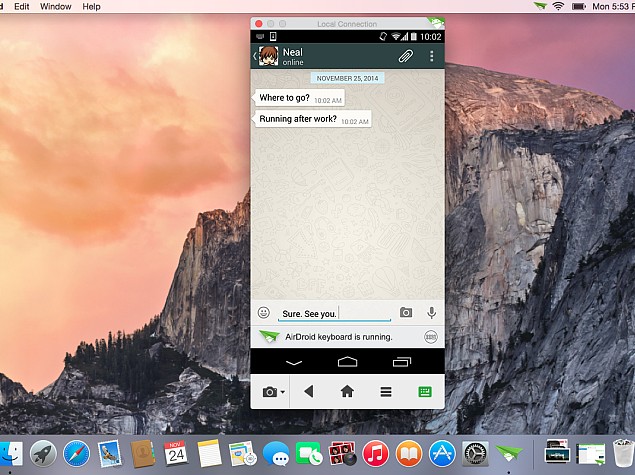
Task: Switch input method via round keyboard icon
Action: (431, 337)
